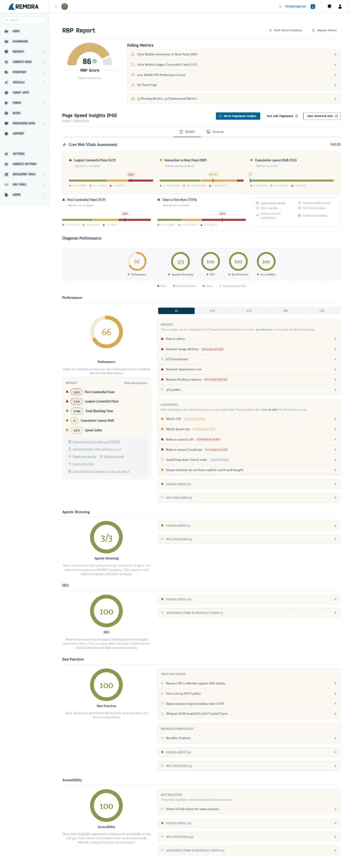
Task: Expand Slow Mobile Interaction to Next Paint row
Action: (x=234, y=54)
